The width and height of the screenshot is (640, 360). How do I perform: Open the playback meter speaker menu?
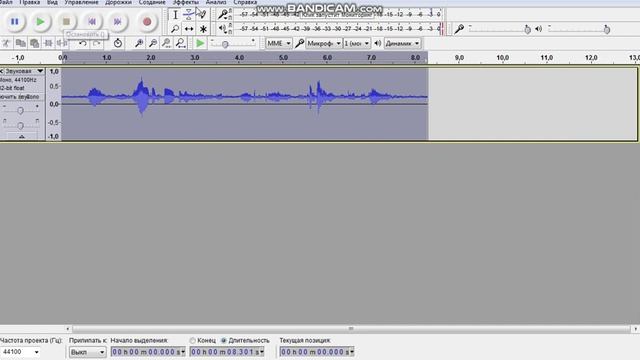tap(223, 29)
